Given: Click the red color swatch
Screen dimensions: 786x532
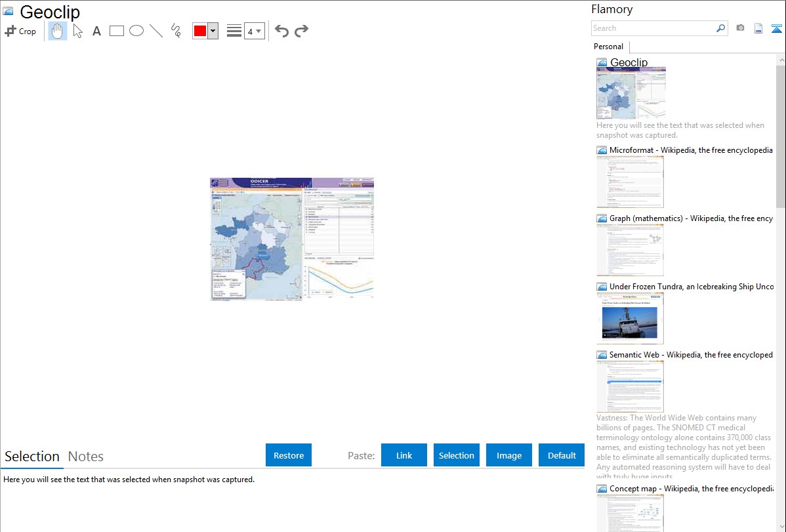Looking at the screenshot, I should click(200, 31).
